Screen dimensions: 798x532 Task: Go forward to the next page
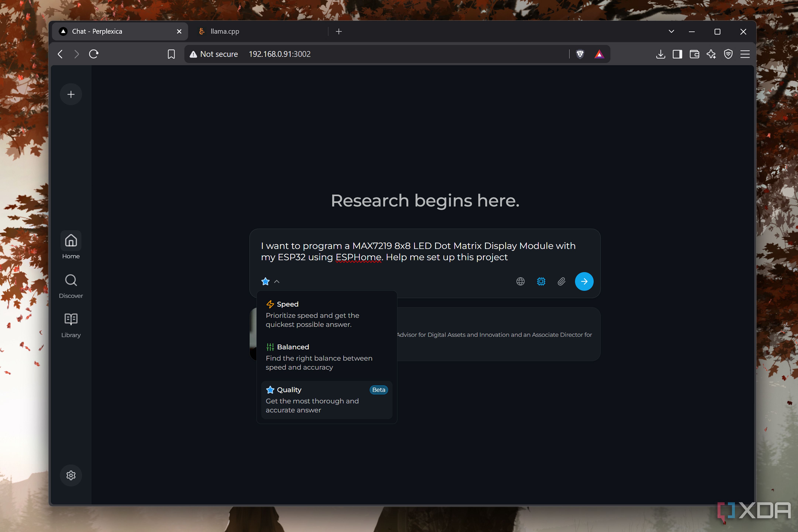coord(77,54)
